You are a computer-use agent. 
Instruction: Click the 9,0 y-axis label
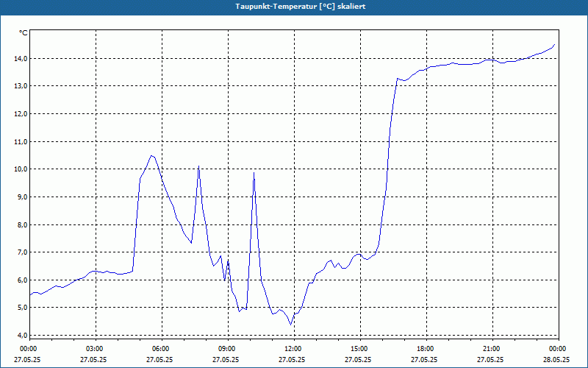(22, 197)
